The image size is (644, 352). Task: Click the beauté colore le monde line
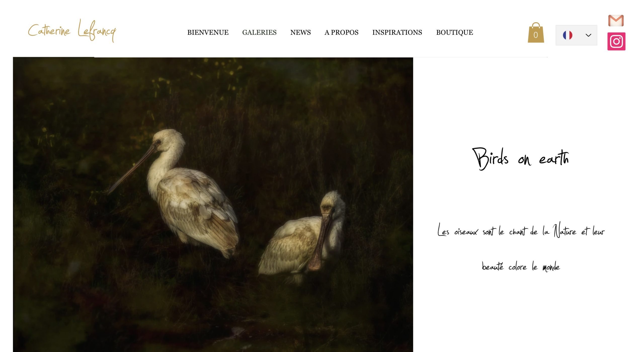coord(521,266)
